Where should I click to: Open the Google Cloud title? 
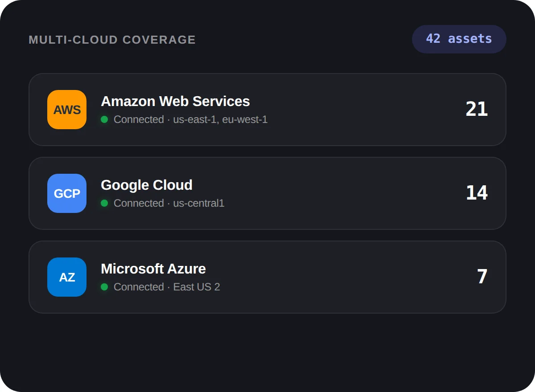click(x=147, y=185)
